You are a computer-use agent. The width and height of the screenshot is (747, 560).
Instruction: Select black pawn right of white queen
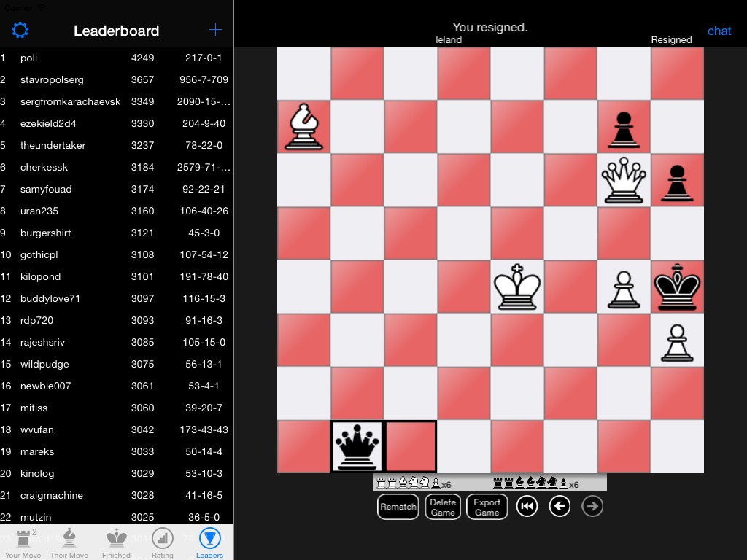[x=677, y=183]
